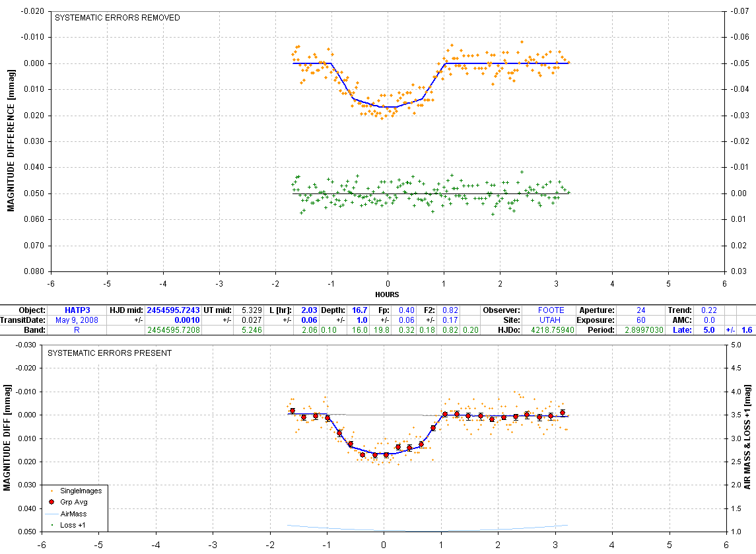The width and height of the screenshot is (756, 554).
Task: Click the HJDo value 4218.75940
Action: (553, 329)
